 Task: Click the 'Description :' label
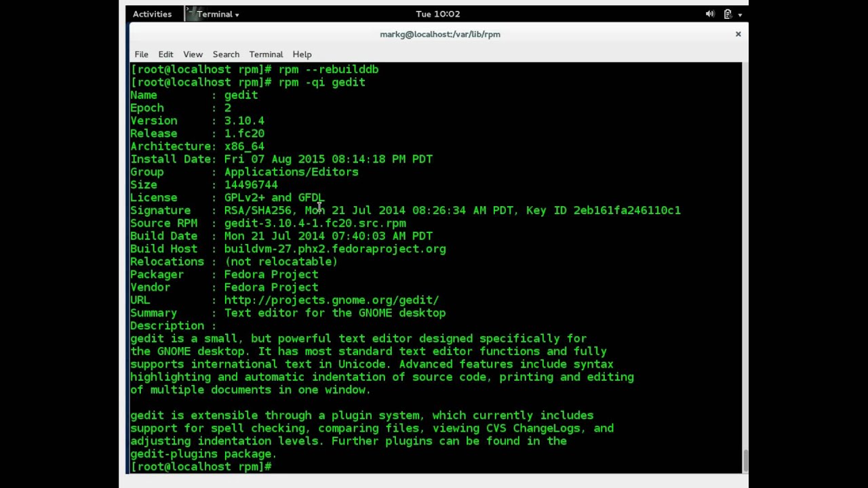[x=174, y=327]
